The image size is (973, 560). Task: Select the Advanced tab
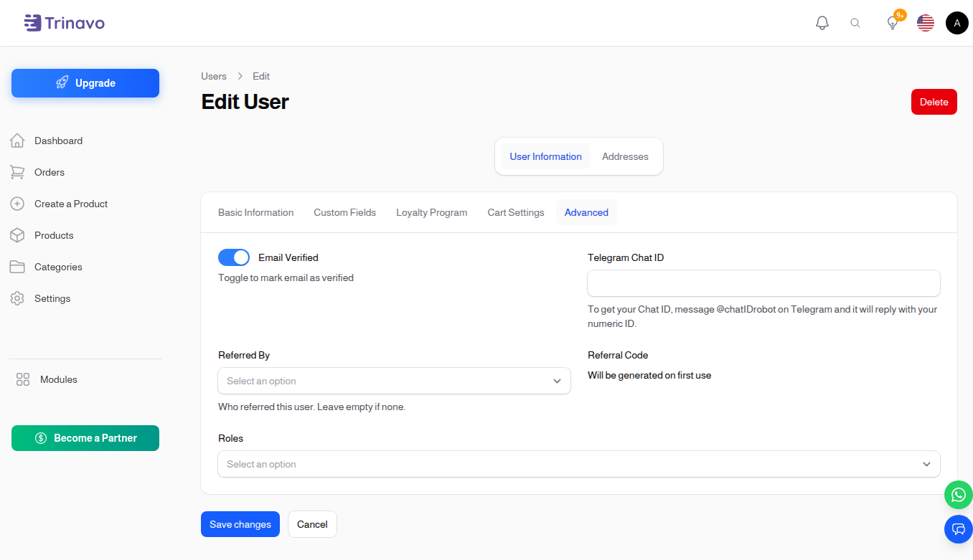(586, 212)
